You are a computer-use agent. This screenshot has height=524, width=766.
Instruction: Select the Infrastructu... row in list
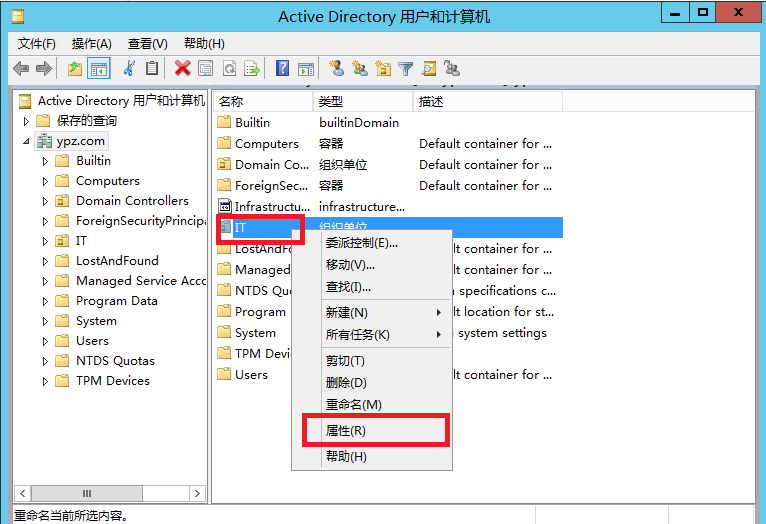[389, 207]
